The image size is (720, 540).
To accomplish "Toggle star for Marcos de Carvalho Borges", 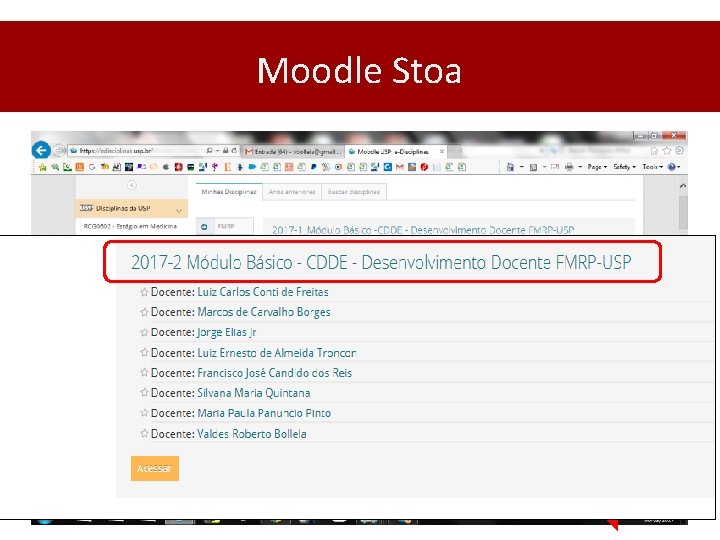I will click(144, 312).
